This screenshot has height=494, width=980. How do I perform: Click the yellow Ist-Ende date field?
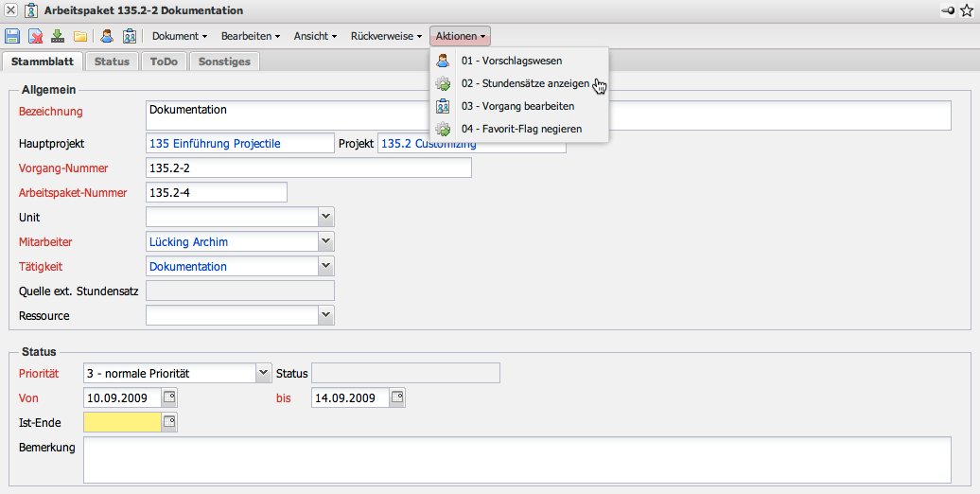tap(122, 422)
